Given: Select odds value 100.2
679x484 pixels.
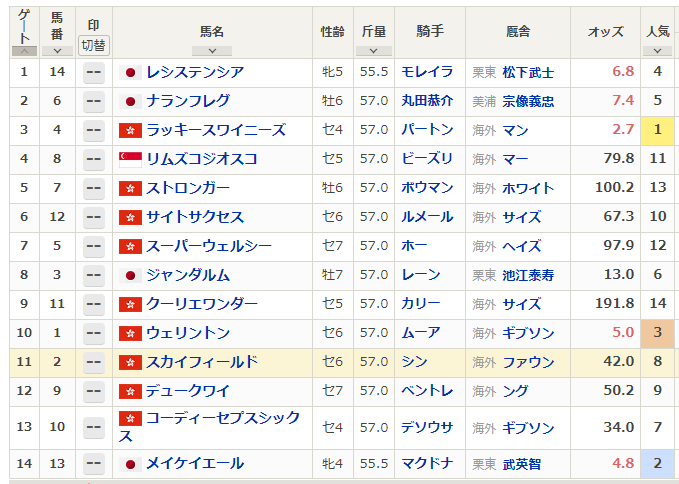Looking at the screenshot, I should pos(615,187).
